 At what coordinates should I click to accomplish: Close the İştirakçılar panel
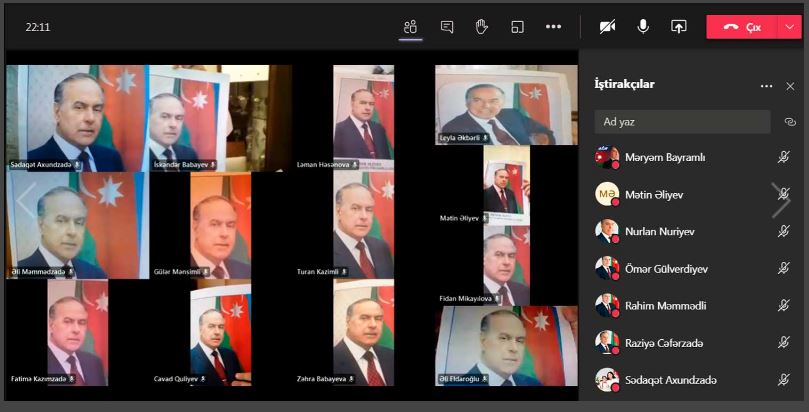point(790,86)
